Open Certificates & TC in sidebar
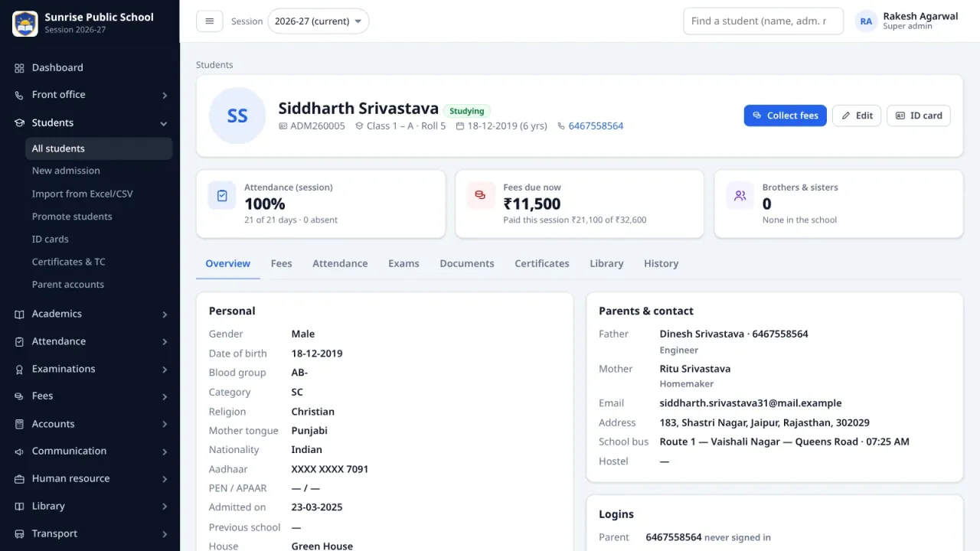Image resolution: width=980 pixels, height=551 pixels. click(x=99, y=262)
